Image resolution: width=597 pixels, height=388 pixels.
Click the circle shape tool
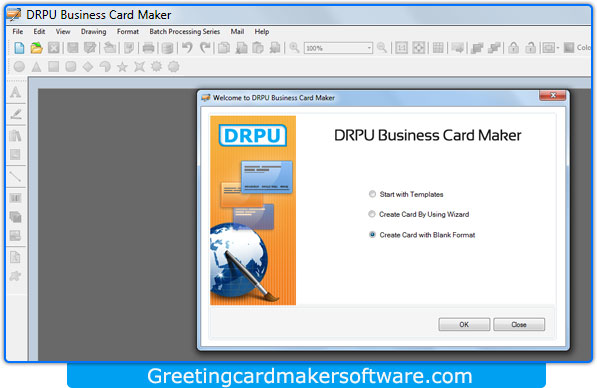point(19,67)
